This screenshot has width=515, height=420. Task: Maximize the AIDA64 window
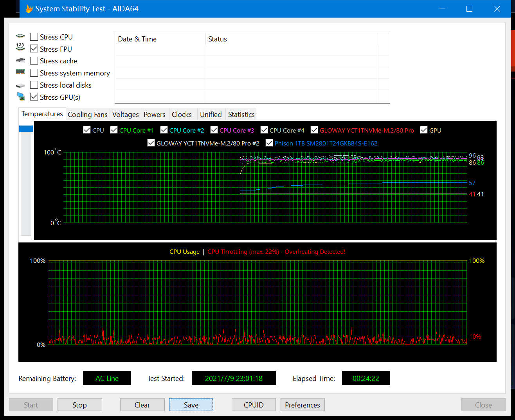pos(470,9)
